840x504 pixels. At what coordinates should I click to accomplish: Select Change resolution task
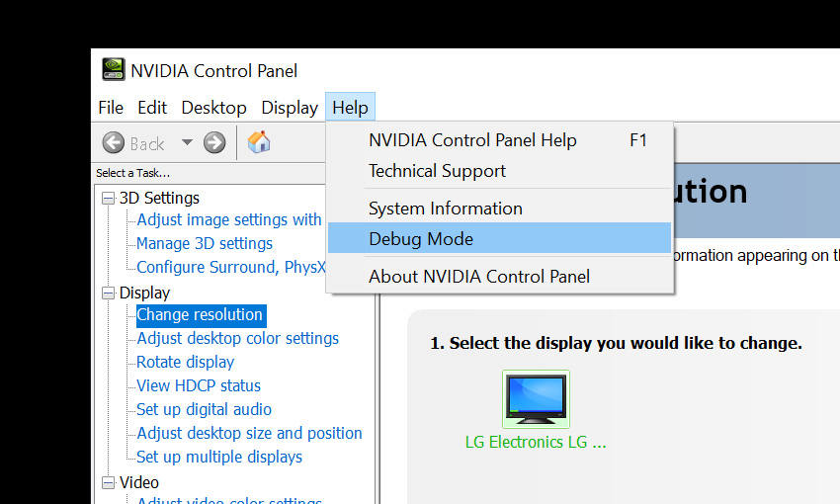point(200,314)
